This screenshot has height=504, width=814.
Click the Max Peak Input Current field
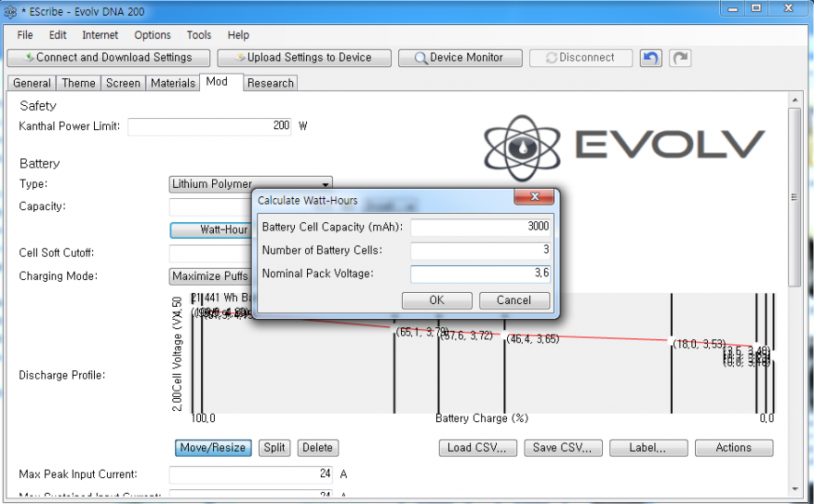pyautogui.click(x=251, y=474)
